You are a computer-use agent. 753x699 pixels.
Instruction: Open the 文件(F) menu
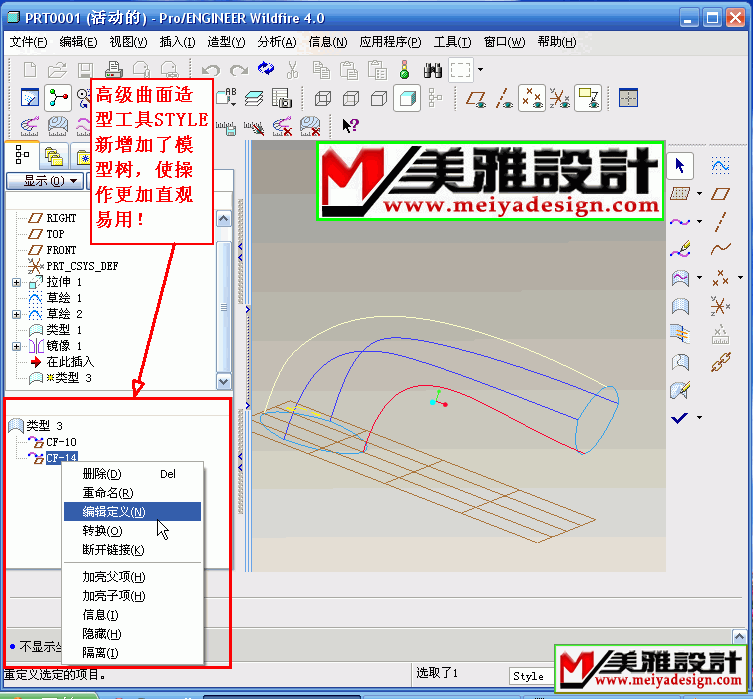pos(28,42)
